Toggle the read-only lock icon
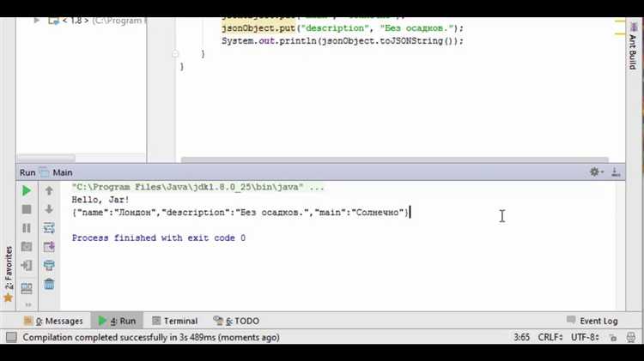Viewport: 644px width, 361px height. point(613,338)
